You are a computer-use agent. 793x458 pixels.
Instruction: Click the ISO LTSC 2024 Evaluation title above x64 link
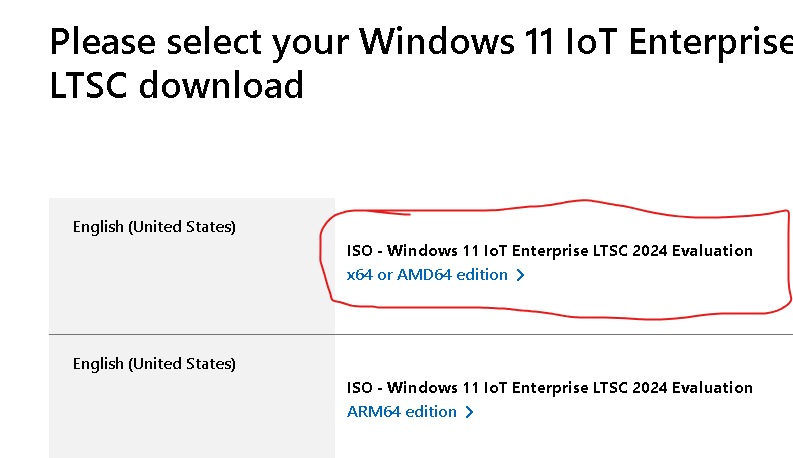[550, 250]
